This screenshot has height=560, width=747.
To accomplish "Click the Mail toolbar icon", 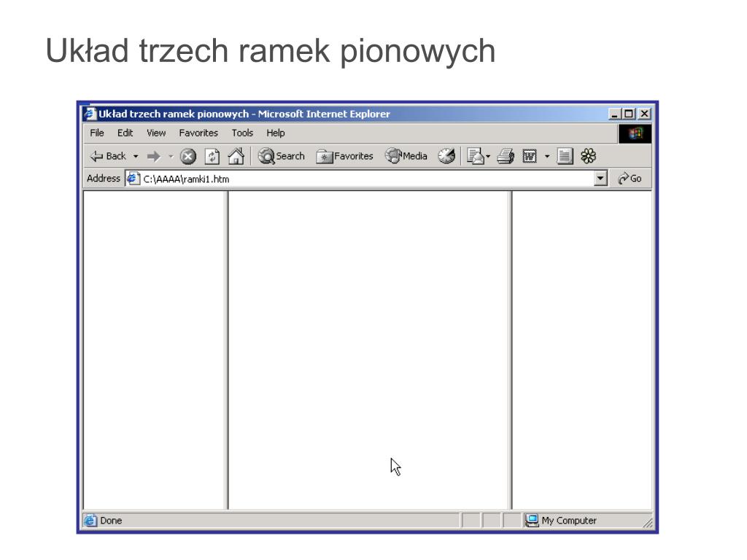I will point(475,156).
